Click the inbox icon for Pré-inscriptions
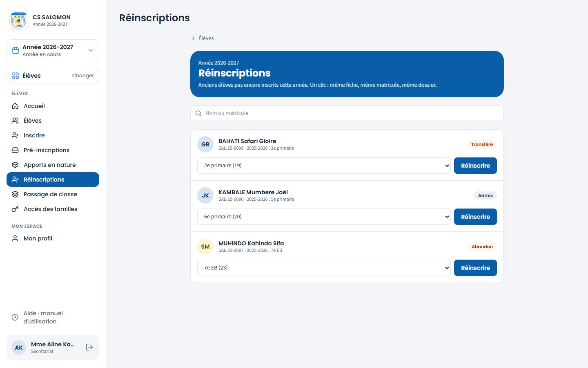588x368 pixels. pyautogui.click(x=15, y=150)
